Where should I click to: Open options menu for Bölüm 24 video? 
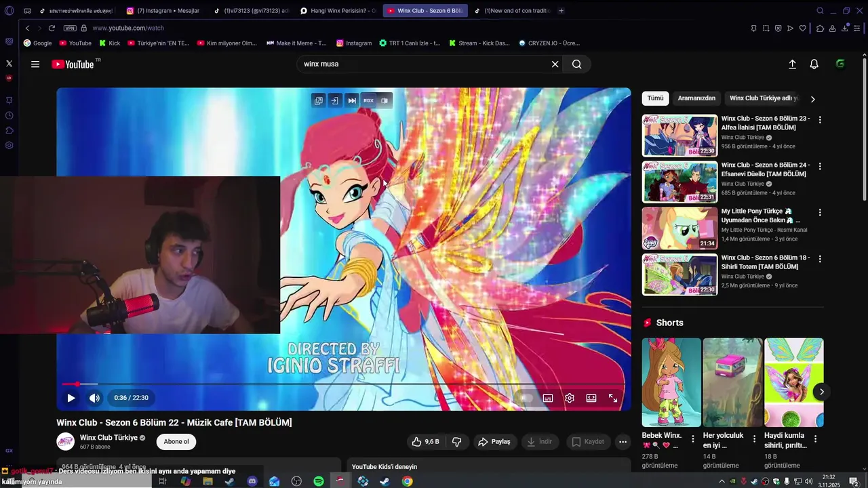[x=820, y=166]
